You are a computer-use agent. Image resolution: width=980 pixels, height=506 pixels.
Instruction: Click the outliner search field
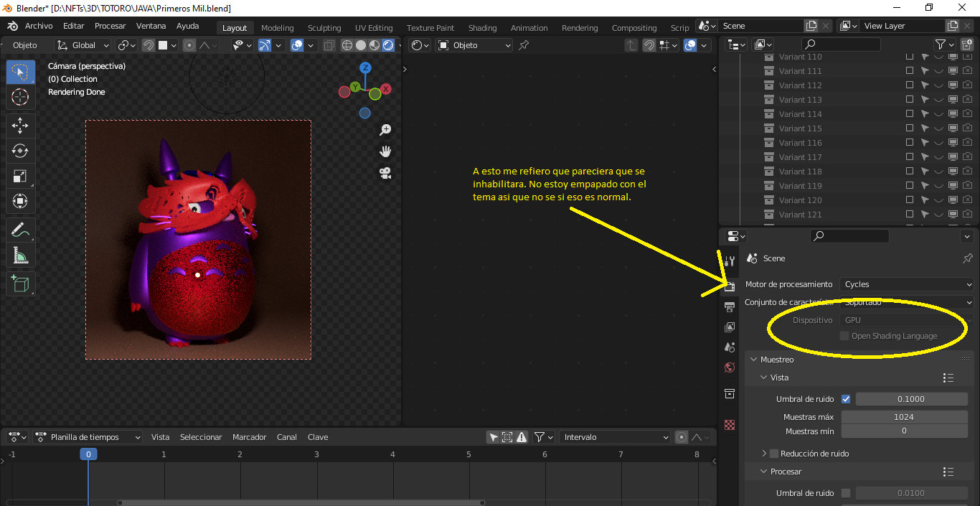tap(841, 44)
